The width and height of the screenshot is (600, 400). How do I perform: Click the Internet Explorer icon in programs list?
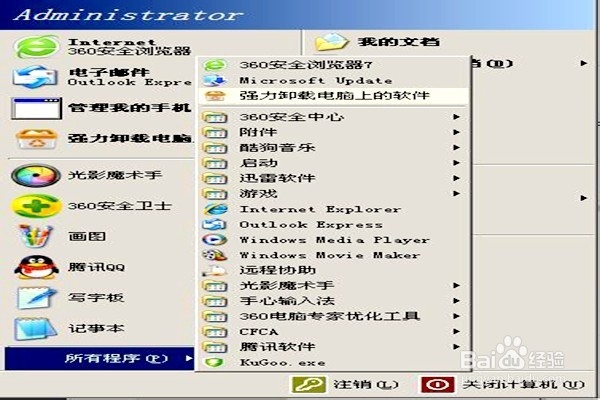[x=215, y=209]
